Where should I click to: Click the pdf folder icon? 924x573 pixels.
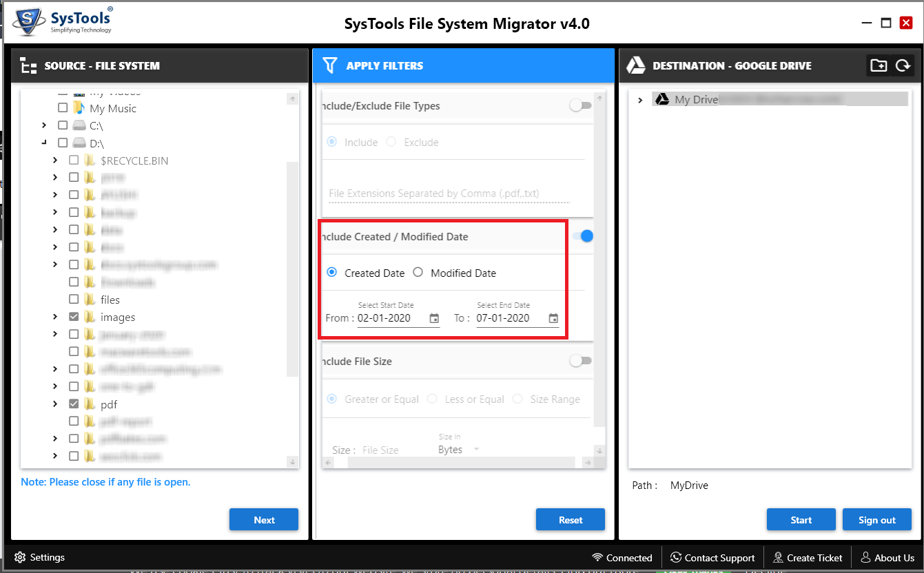(x=90, y=404)
